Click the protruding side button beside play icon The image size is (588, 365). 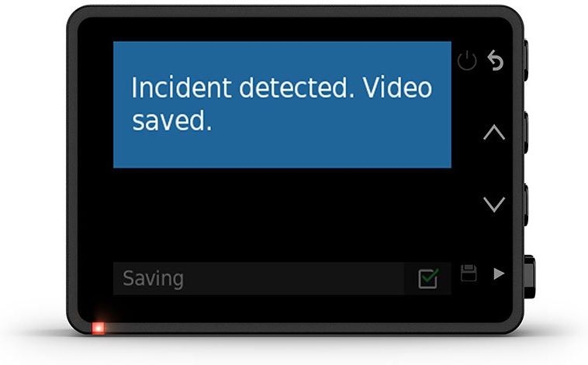click(x=530, y=277)
